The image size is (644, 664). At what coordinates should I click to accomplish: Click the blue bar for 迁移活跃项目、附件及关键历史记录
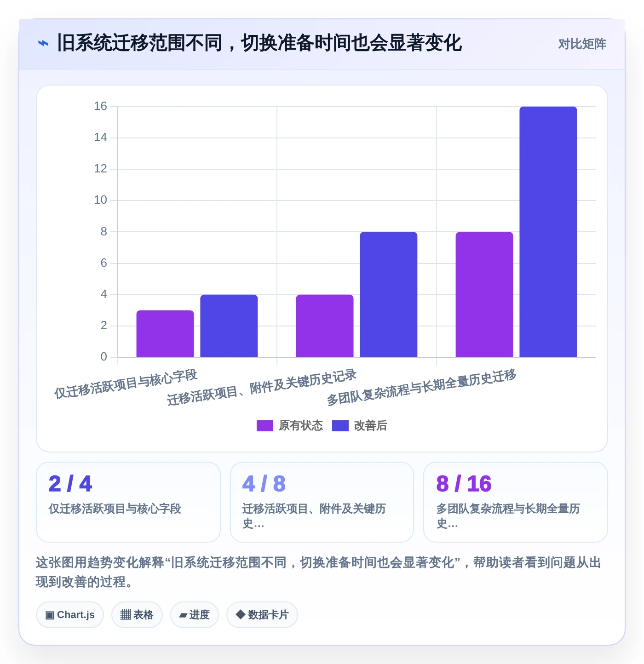(x=389, y=295)
